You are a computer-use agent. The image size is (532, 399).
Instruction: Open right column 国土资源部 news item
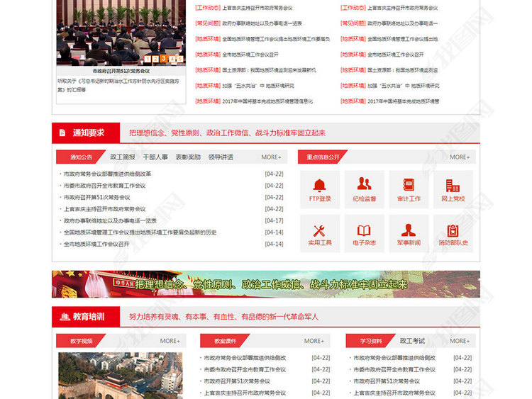pyautogui.click(x=389, y=70)
